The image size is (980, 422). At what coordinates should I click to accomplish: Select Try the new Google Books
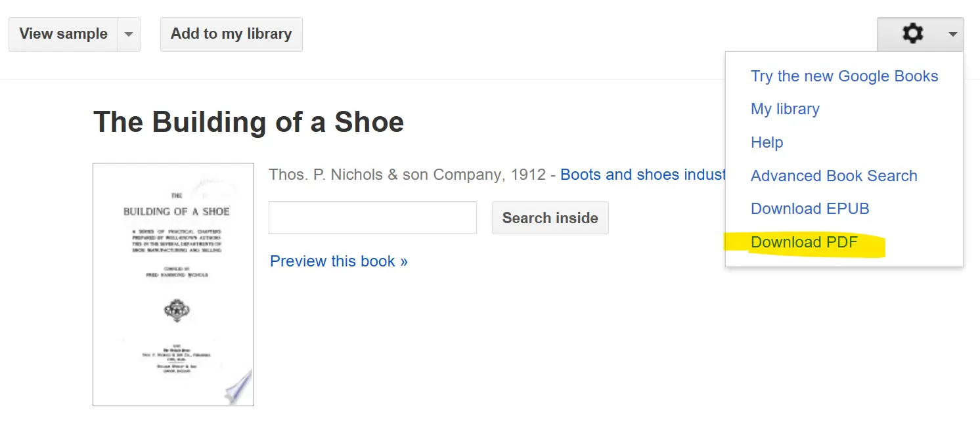click(x=844, y=76)
